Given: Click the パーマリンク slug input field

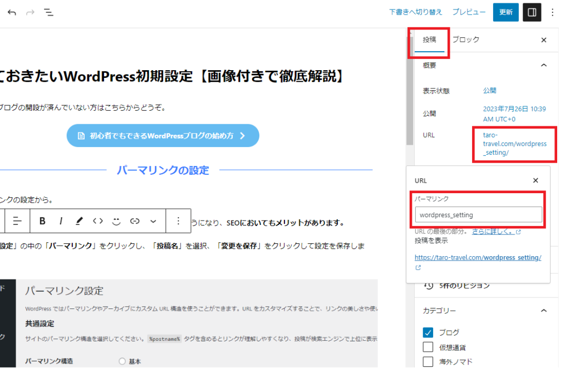Looking at the screenshot, I should tap(478, 214).
